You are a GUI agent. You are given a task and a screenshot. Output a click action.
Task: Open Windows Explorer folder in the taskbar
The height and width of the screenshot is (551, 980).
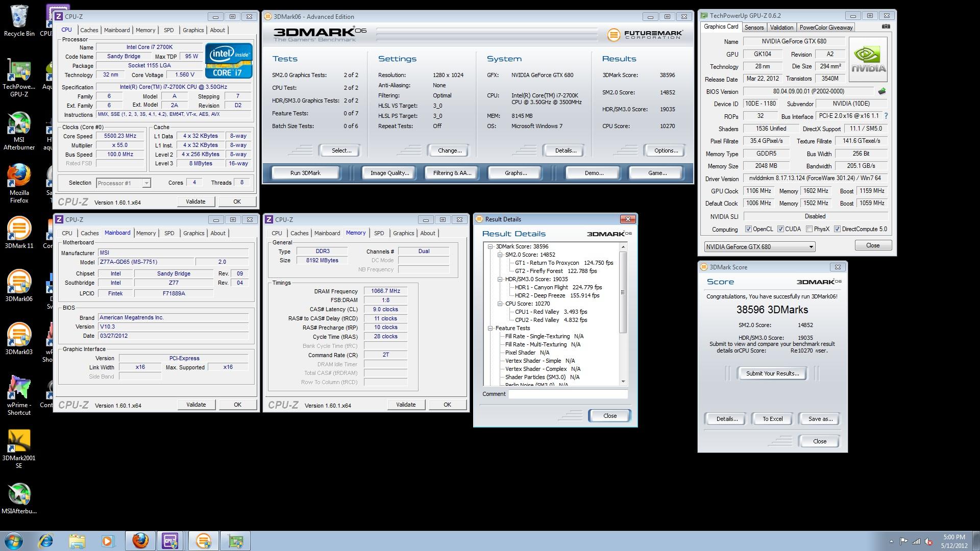[77, 541]
